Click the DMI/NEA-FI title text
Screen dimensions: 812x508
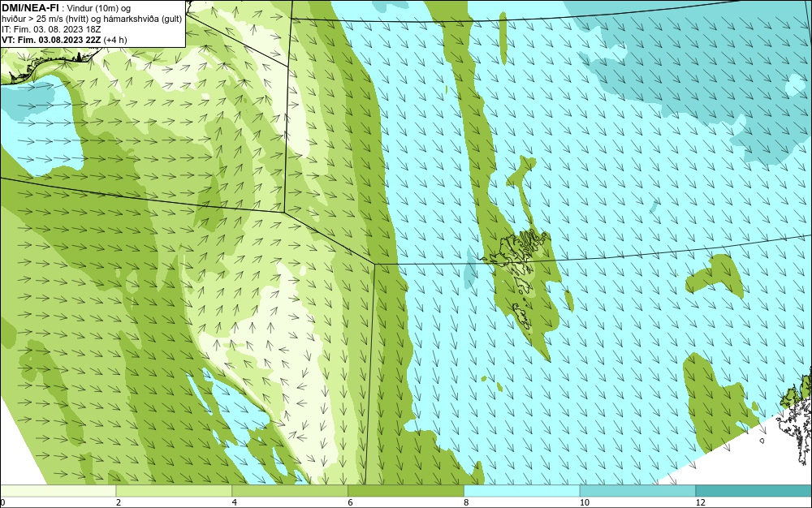[29, 8]
